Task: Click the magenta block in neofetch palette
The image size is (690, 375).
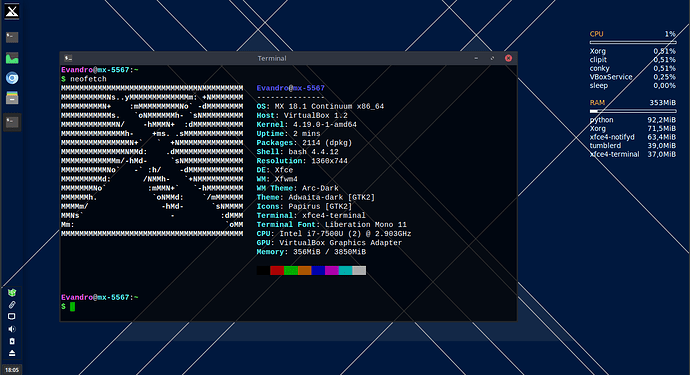Action: (x=332, y=270)
